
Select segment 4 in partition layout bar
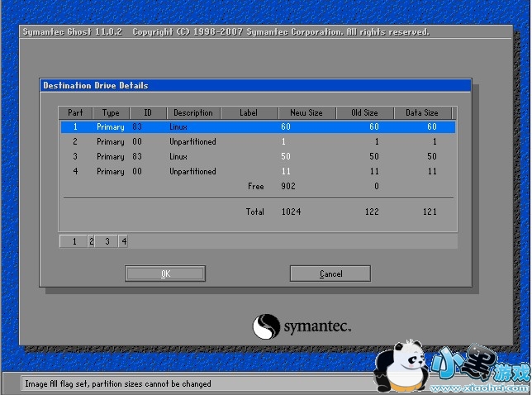point(123,242)
